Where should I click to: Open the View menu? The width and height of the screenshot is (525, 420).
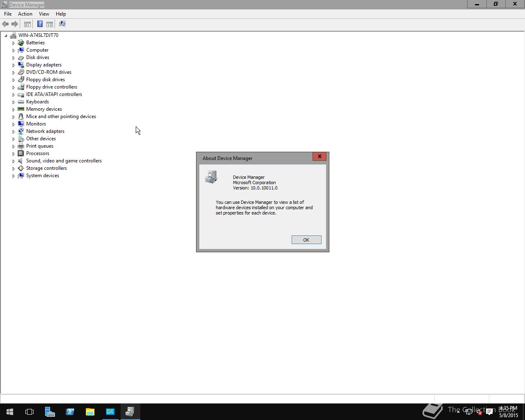[x=44, y=14]
